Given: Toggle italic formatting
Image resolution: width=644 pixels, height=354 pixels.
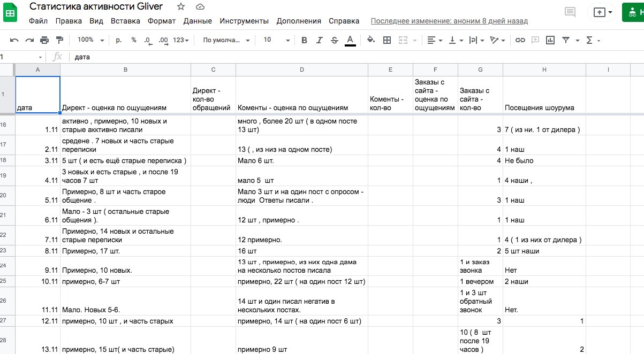Looking at the screenshot, I should 320,40.
